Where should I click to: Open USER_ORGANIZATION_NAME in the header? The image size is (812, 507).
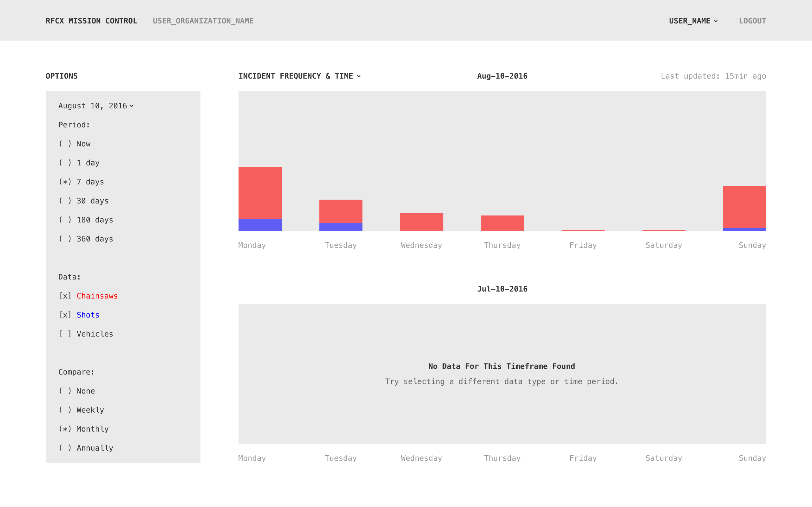coord(203,21)
